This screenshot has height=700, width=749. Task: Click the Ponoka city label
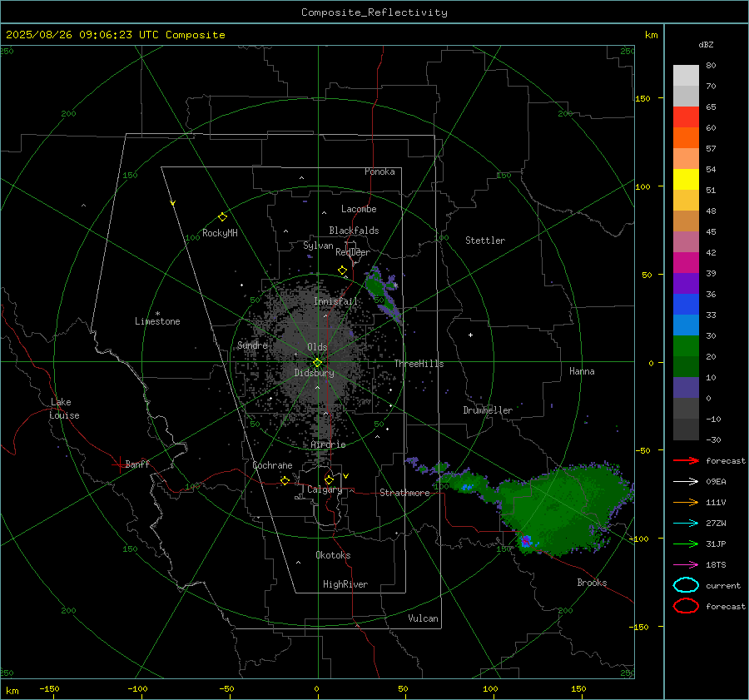point(379,171)
